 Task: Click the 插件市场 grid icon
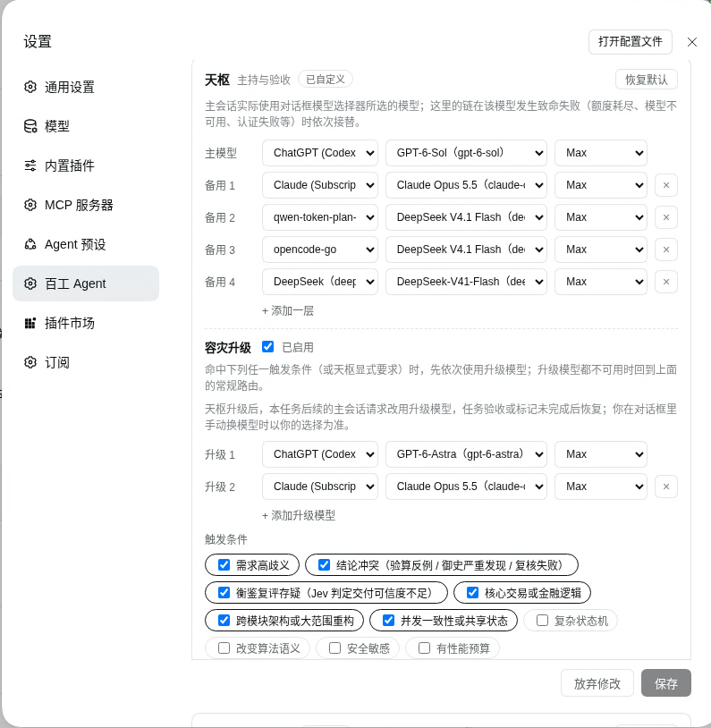tap(30, 323)
